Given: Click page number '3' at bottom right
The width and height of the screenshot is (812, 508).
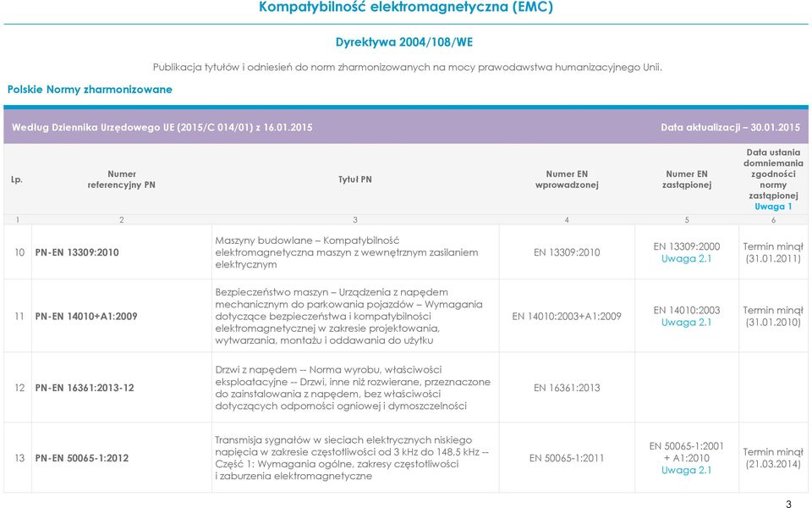Looking at the screenshot, I should coord(788,503).
